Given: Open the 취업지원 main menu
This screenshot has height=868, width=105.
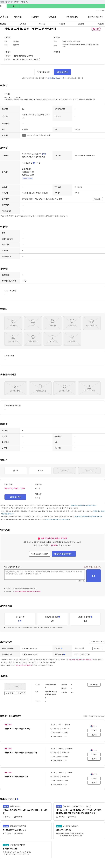Looking at the screenshot, I should 35,17.
